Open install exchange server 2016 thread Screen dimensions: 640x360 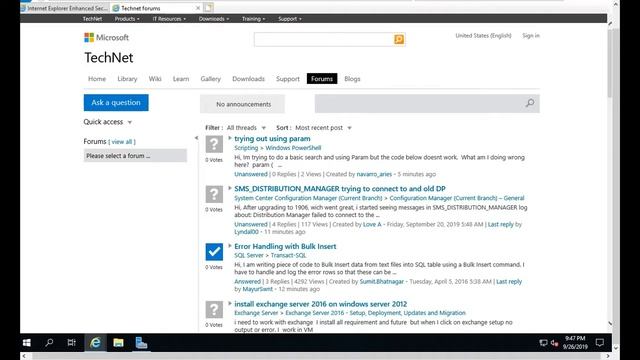tap(320, 304)
